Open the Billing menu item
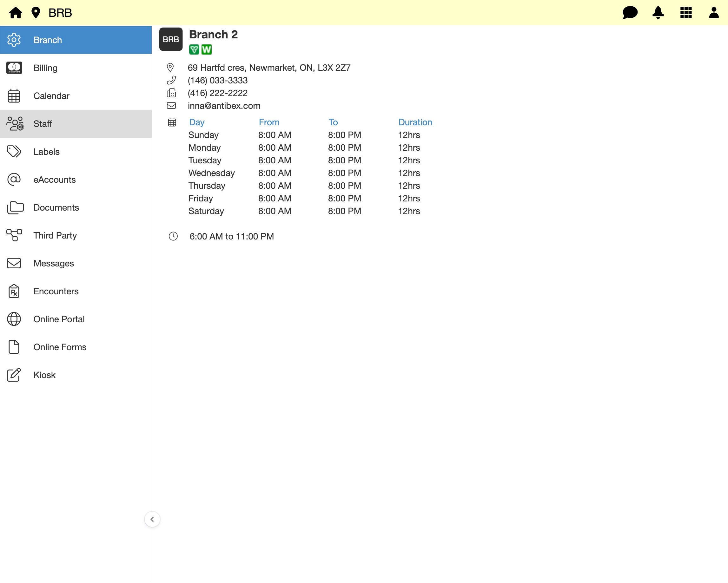The image size is (728, 583). [x=45, y=68]
